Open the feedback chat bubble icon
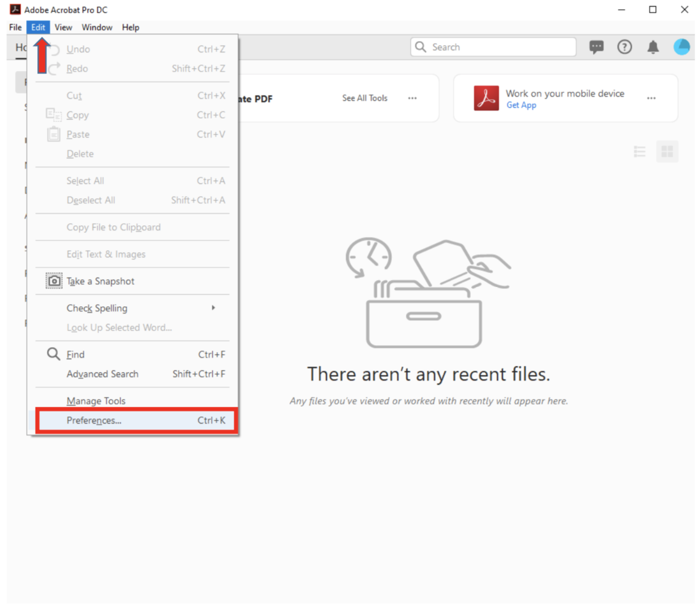 [x=596, y=47]
